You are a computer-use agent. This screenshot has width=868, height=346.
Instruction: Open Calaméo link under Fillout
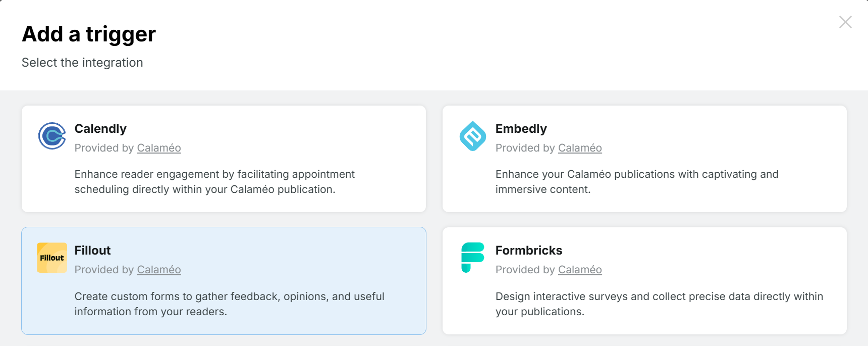pyautogui.click(x=159, y=270)
